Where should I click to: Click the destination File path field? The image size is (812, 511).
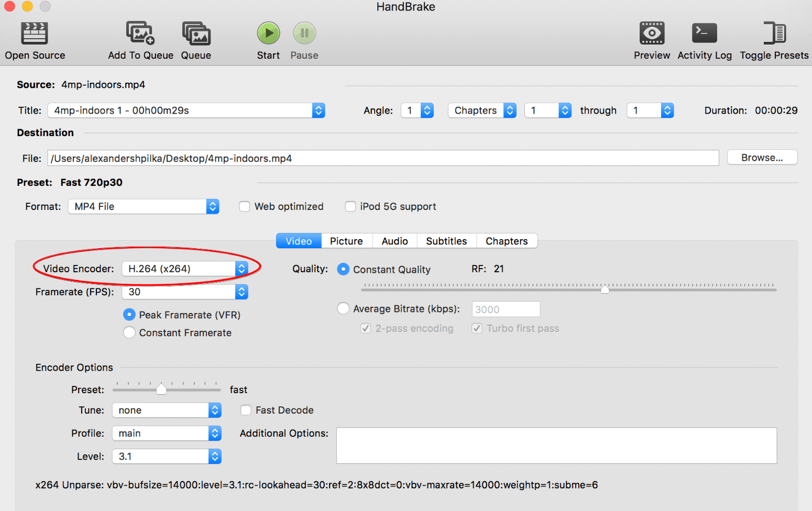pyautogui.click(x=383, y=158)
